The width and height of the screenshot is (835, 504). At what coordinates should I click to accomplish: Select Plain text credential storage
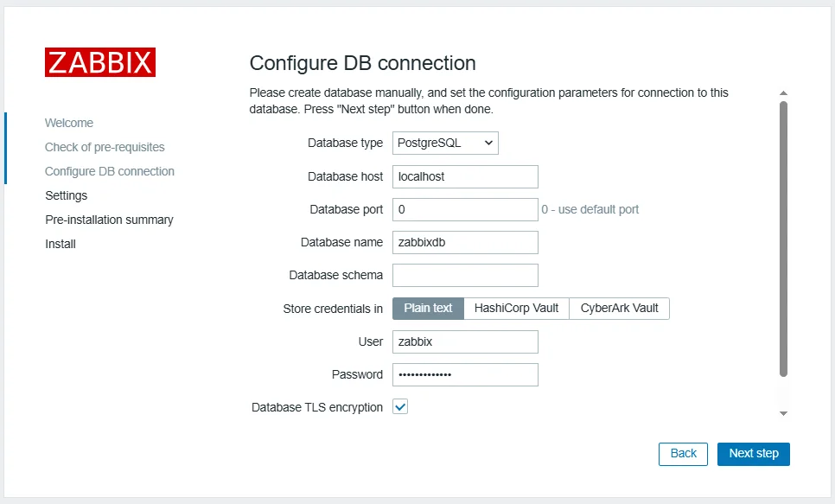[x=428, y=309]
